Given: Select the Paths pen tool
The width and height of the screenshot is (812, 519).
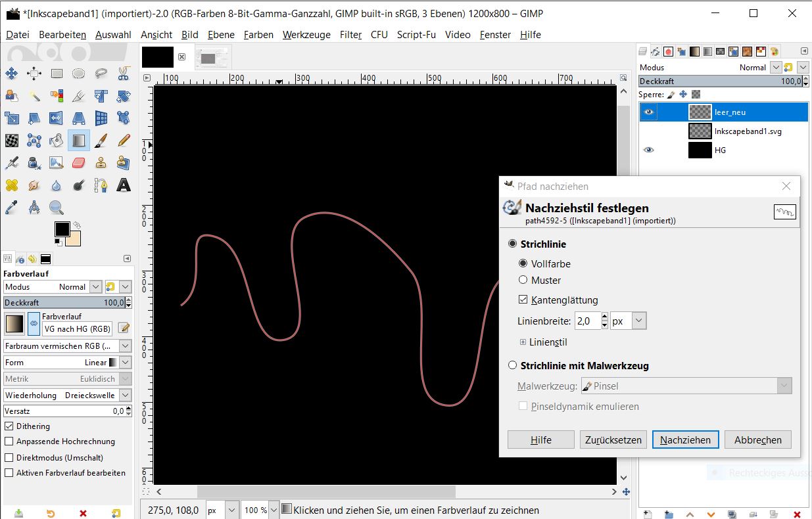Looking at the screenshot, I should pyautogui.click(x=101, y=185).
